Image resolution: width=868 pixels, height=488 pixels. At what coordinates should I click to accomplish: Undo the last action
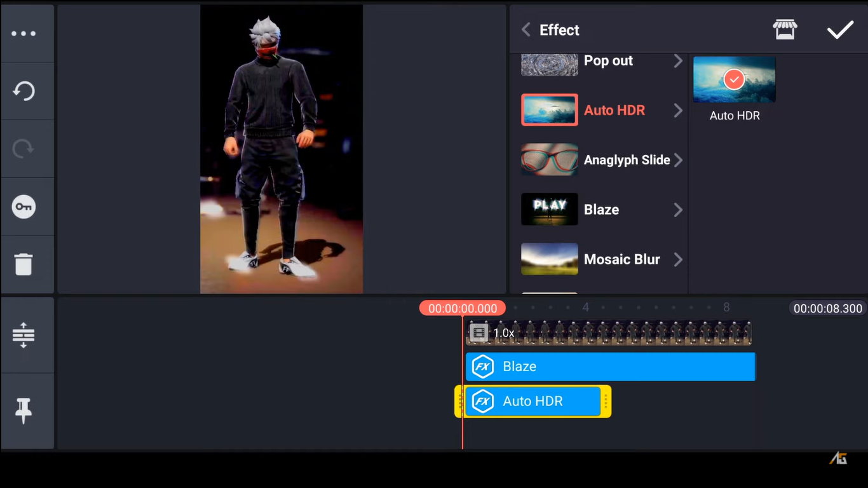(x=24, y=91)
